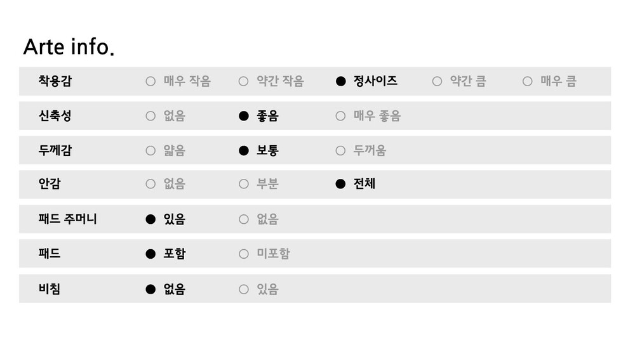Select the 매우 작음 fit option

point(150,81)
